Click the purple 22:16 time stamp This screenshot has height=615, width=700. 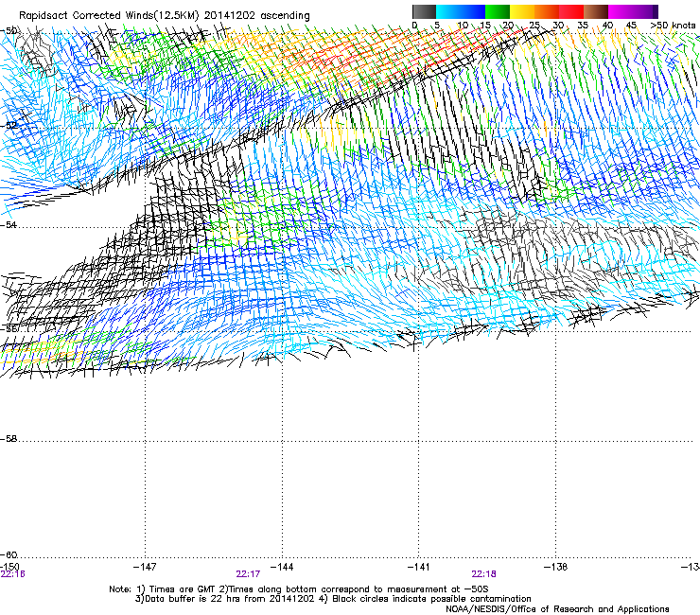(x=13, y=574)
